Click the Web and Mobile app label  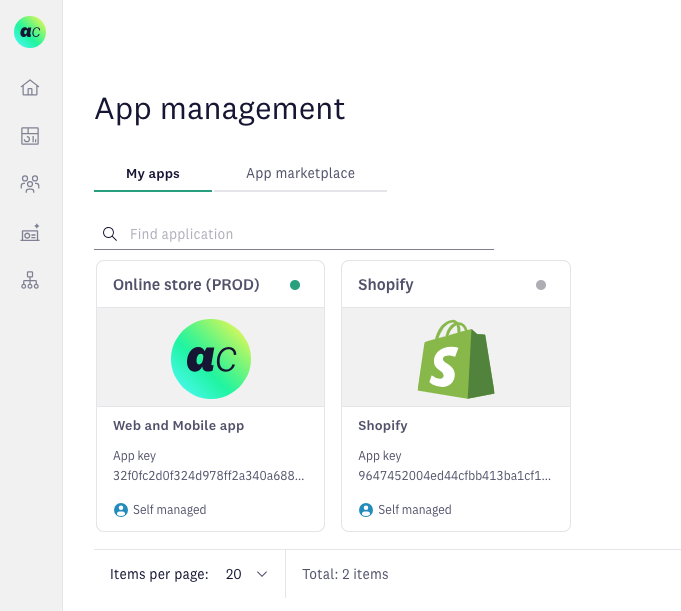[179, 426]
